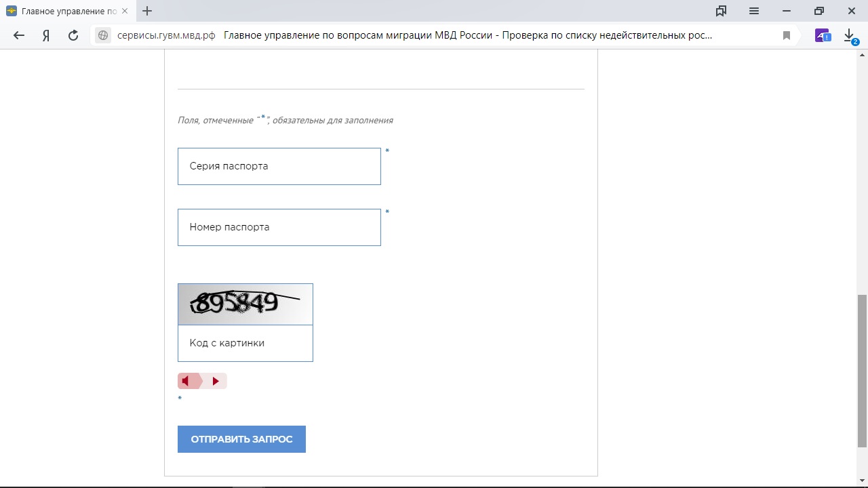This screenshot has height=488, width=868.
Task: Reload the current page
Action: [x=73, y=35]
